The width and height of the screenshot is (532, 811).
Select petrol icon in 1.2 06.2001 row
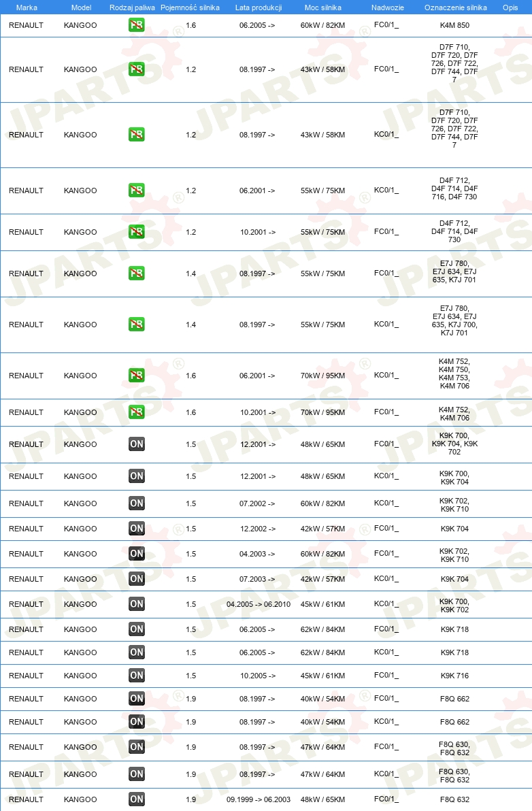(x=137, y=191)
